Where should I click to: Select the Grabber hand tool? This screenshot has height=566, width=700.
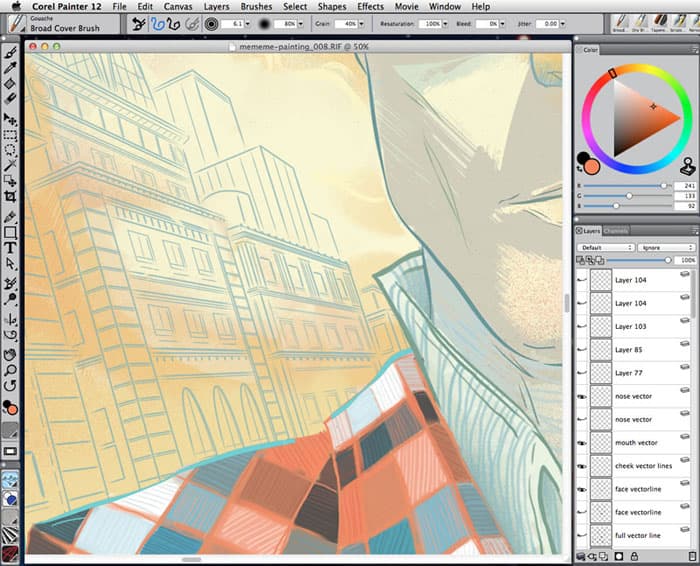[10, 355]
